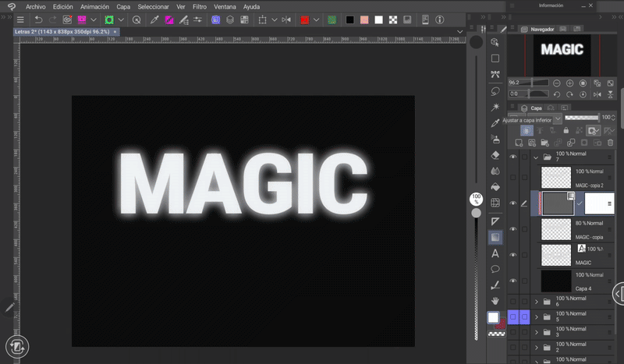Screen dimensions: 624x364
Task: Hide the MAGIC text layer
Action: point(513,255)
